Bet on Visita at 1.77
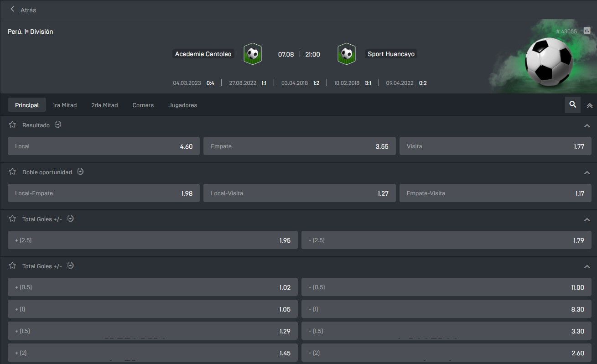 point(495,146)
